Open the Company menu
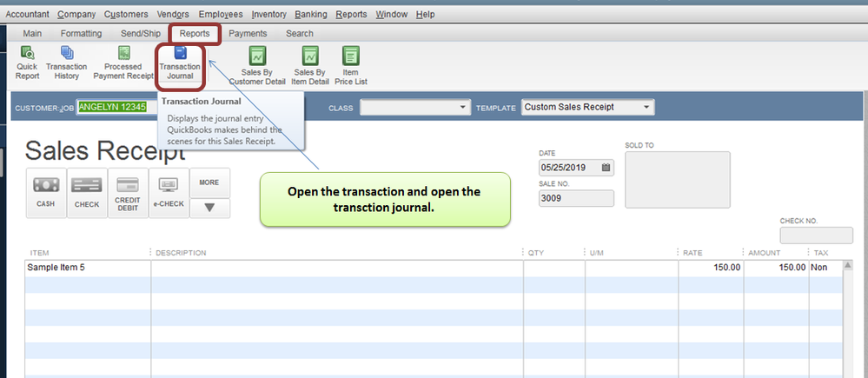The width and height of the screenshot is (868, 378). [x=76, y=15]
